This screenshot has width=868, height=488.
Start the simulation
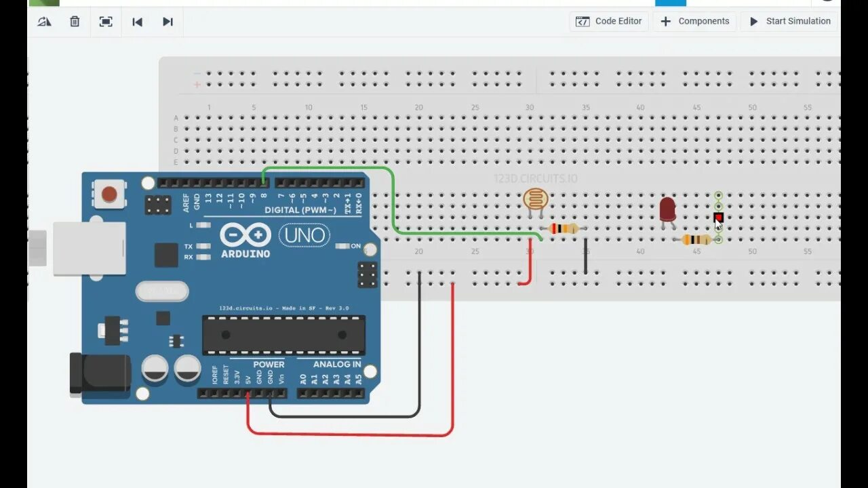789,21
